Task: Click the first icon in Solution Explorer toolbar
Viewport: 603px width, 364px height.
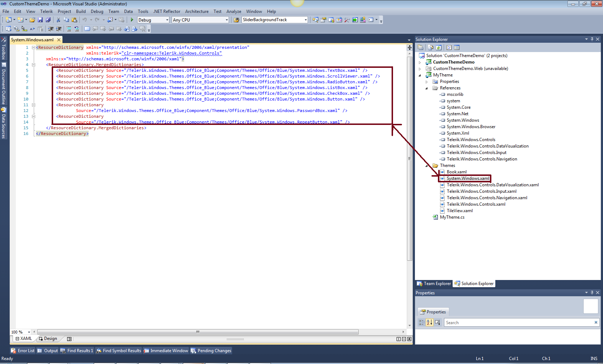Action: click(420, 47)
